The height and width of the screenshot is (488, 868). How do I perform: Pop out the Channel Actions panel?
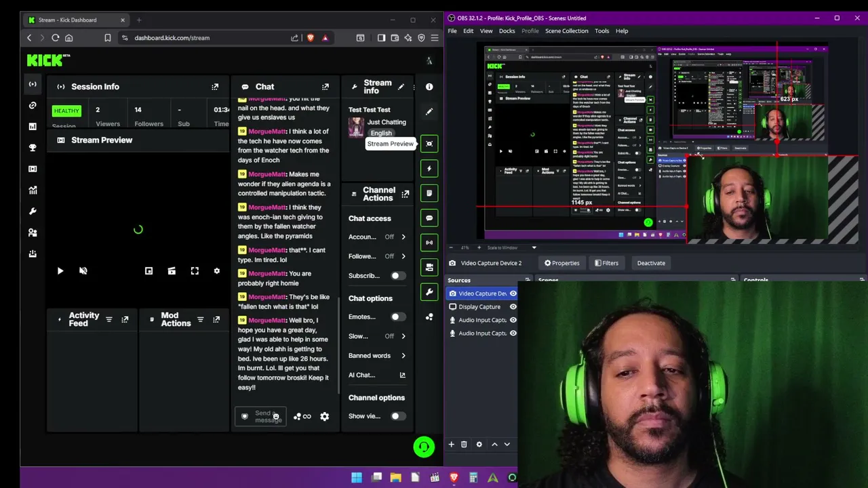[x=406, y=195]
